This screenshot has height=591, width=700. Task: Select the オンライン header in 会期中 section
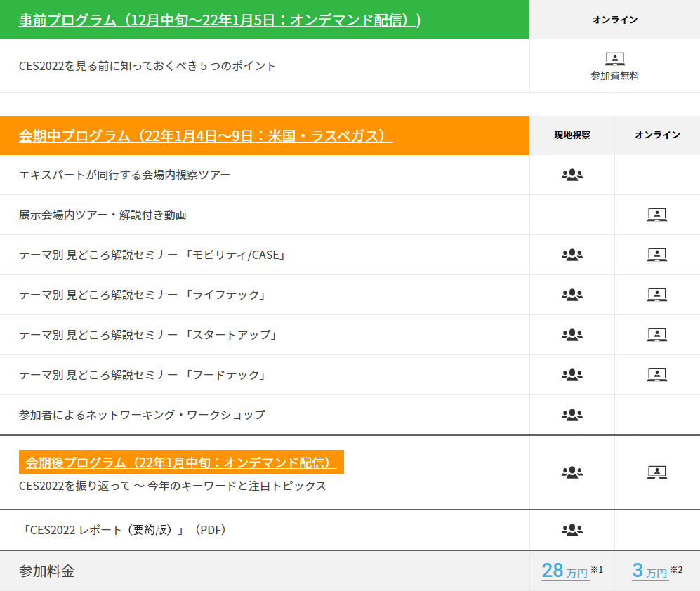(657, 135)
